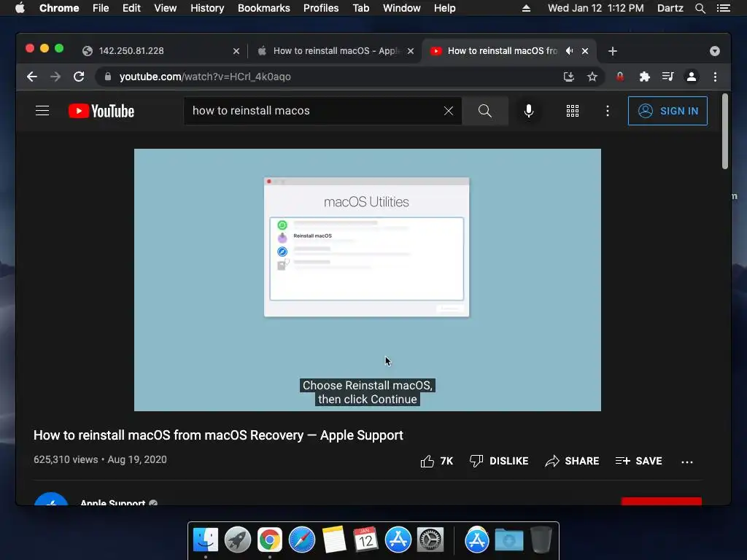Reload the current page
Viewport: 747px width, 560px height.
click(x=79, y=77)
